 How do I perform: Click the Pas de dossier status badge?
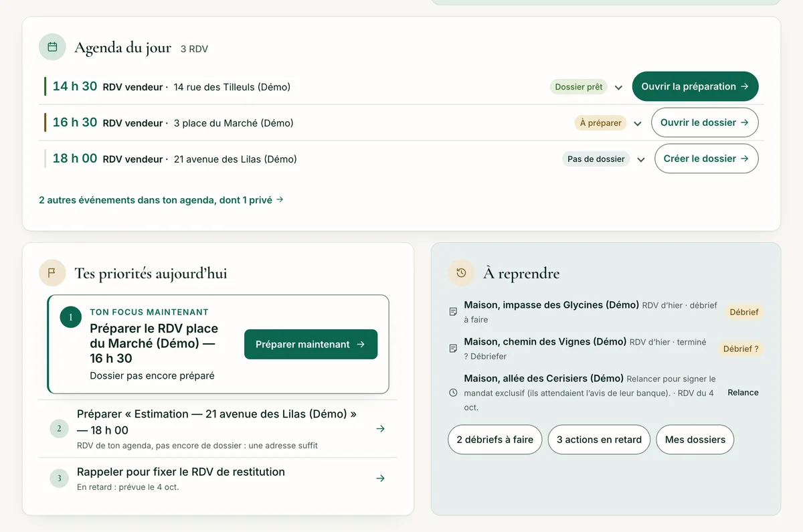click(x=596, y=159)
